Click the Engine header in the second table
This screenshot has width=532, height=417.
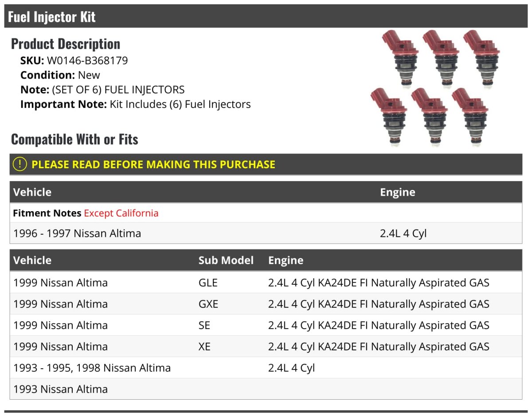point(286,260)
